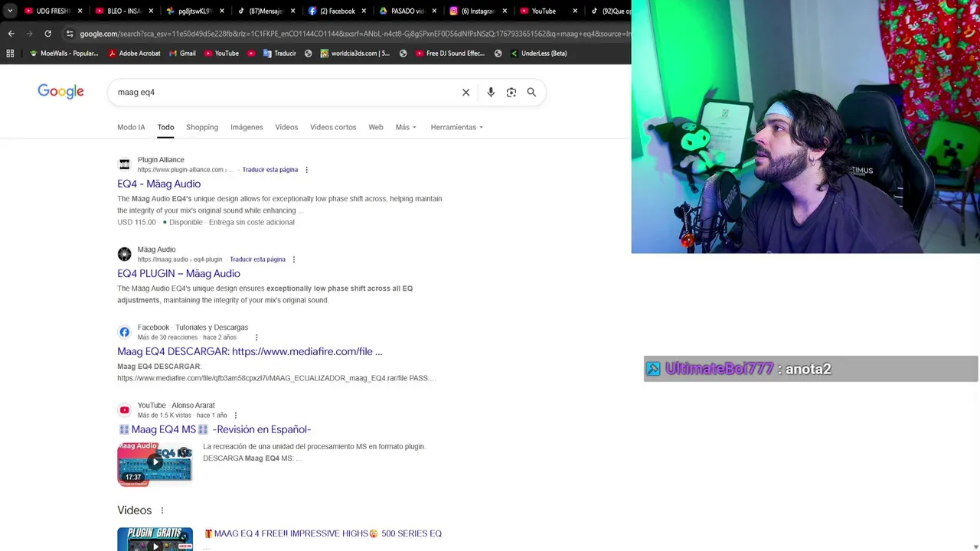Close the (2) Facebook tab
Image resolution: width=980 pixels, height=551 pixels.
364,11
